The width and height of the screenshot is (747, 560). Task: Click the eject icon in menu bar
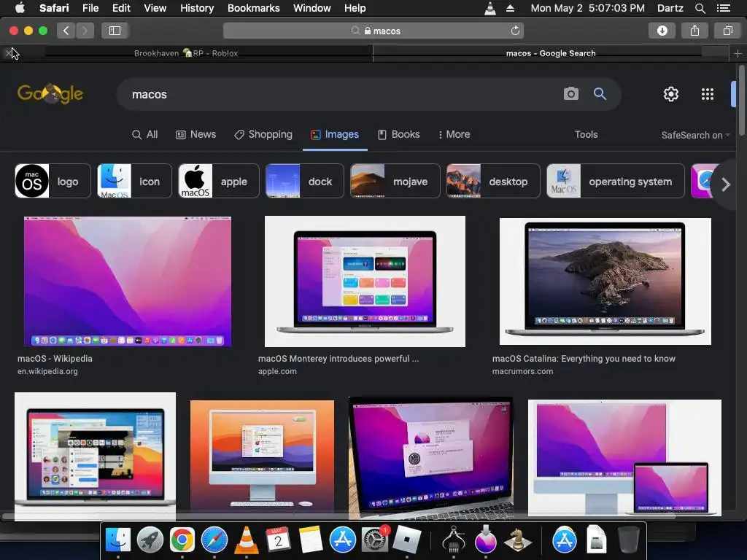[x=510, y=8]
